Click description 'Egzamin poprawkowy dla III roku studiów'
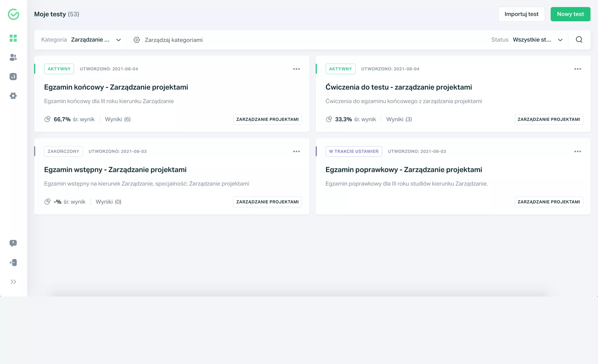Screen dimensions: 598x364 click(406, 184)
